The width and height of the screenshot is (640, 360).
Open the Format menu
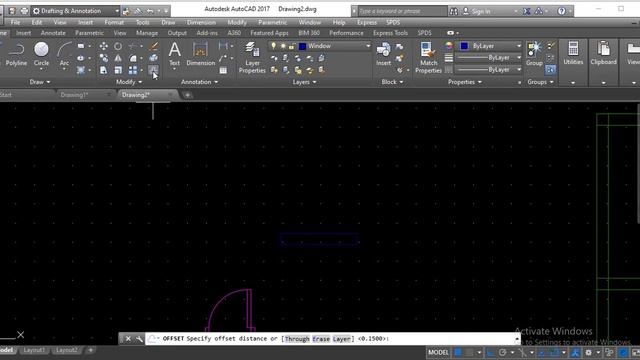pos(114,22)
